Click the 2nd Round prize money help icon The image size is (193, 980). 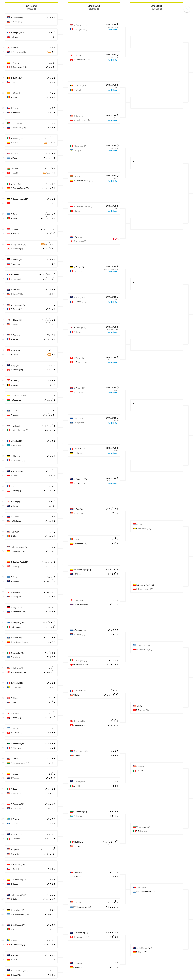98,9
